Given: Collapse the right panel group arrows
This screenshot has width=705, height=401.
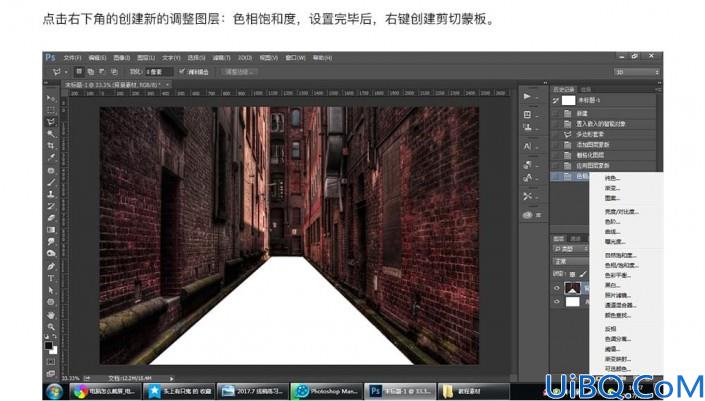Looking at the screenshot, I should click(x=660, y=83).
